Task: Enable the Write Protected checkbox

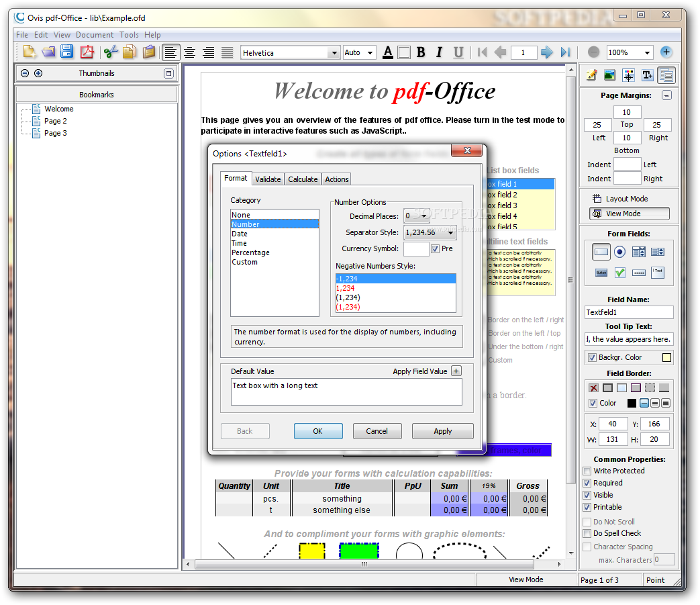Action: pyautogui.click(x=587, y=471)
